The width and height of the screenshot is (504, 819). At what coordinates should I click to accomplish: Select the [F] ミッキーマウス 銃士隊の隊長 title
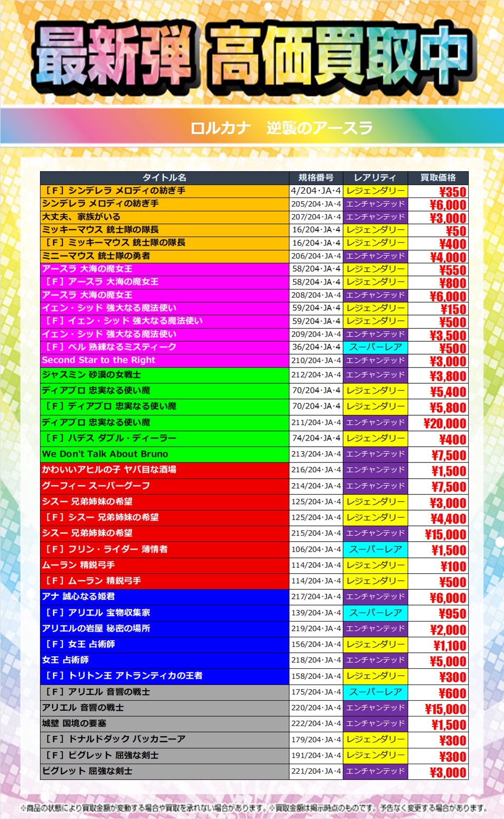click(x=115, y=242)
